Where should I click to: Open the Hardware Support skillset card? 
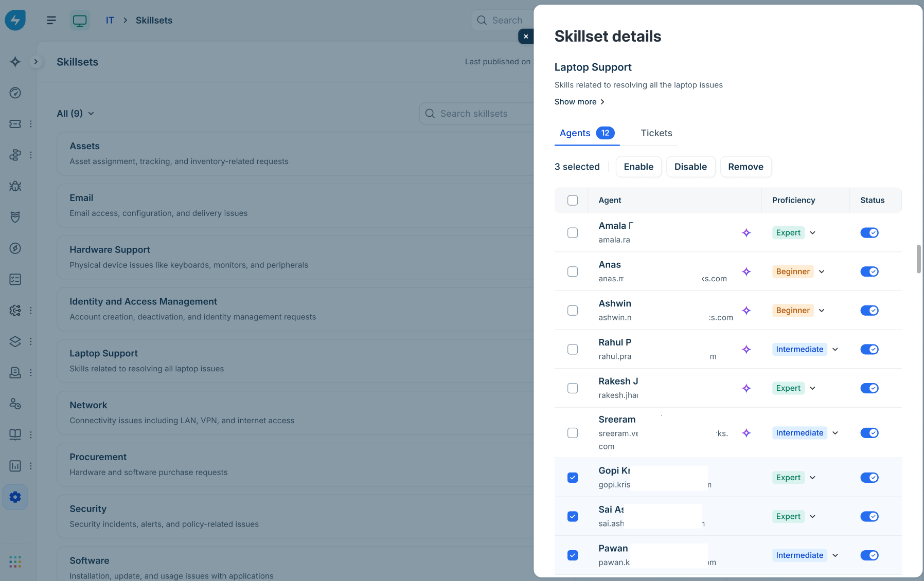[295, 257]
